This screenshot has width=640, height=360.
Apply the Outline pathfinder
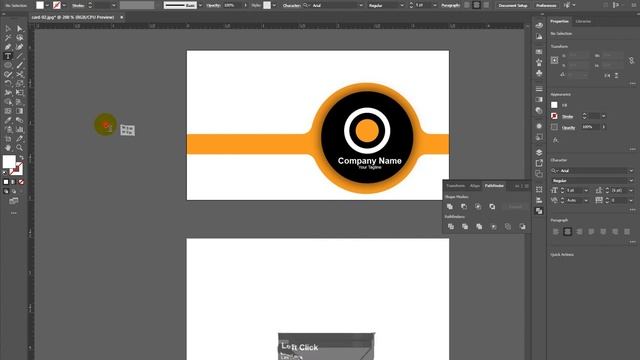tap(508, 227)
